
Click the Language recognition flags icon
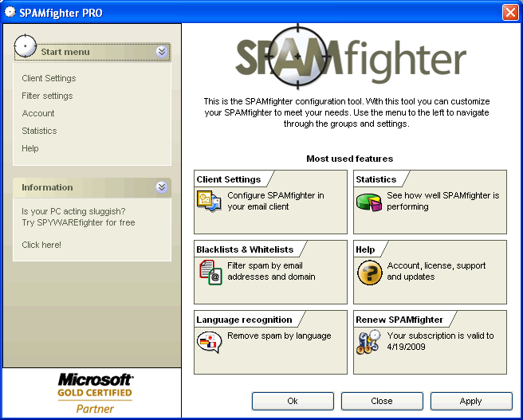tap(209, 342)
